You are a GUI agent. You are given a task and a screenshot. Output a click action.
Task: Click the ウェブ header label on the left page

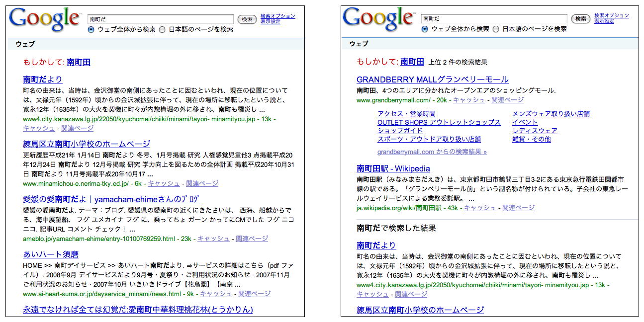point(25,44)
